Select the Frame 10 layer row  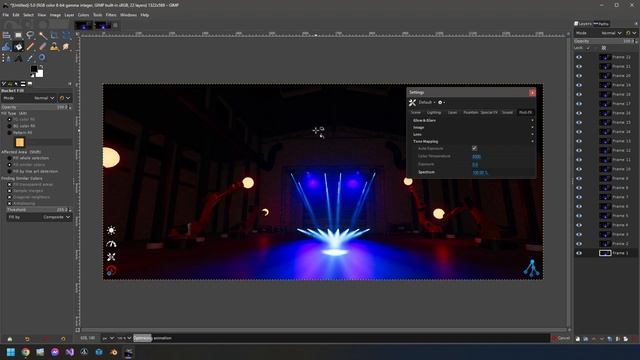pyautogui.click(x=606, y=169)
